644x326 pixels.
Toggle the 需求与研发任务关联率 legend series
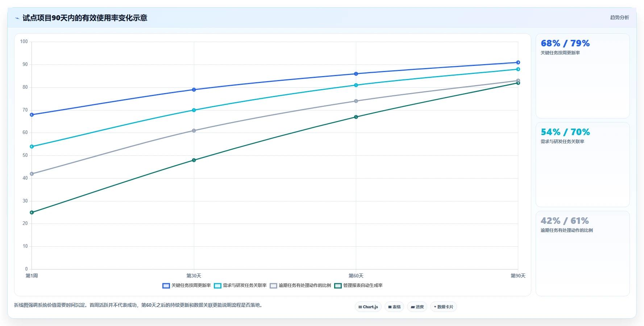pyautogui.click(x=240, y=285)
